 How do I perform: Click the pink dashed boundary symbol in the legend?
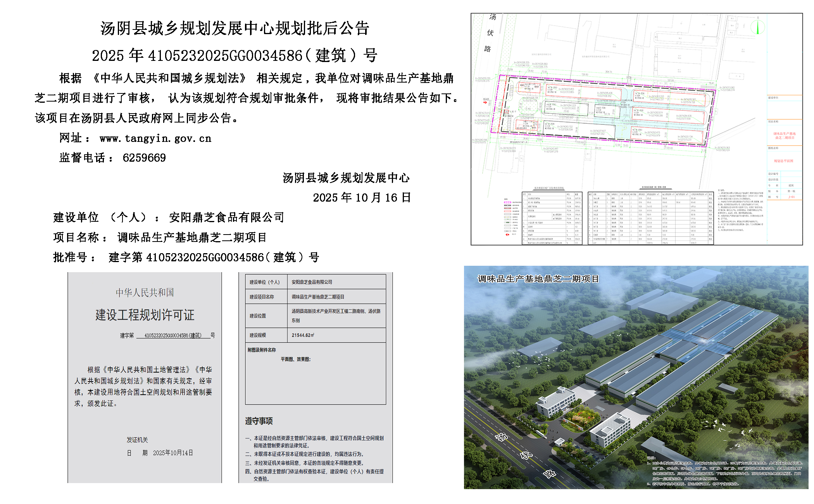(507, 202)
